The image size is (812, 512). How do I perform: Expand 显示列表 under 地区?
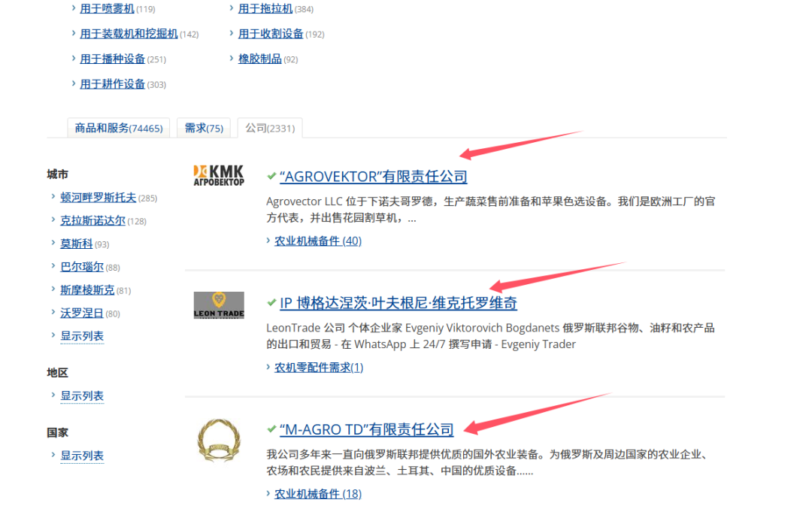pos(82,396)
